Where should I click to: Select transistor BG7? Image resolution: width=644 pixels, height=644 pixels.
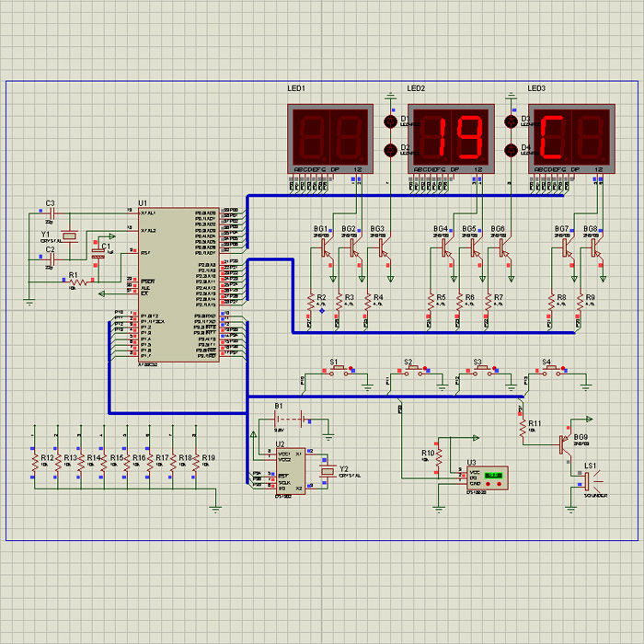click(568, 248)
